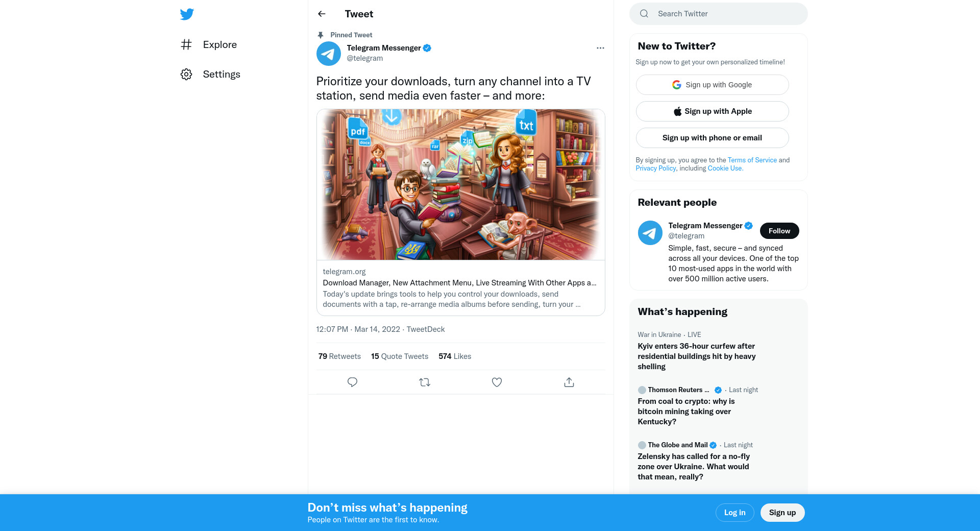Image resolution: width=980 pixels, height=531 pixels.
Task: Open the share tweet icon
Action: (x=569, y=382)
